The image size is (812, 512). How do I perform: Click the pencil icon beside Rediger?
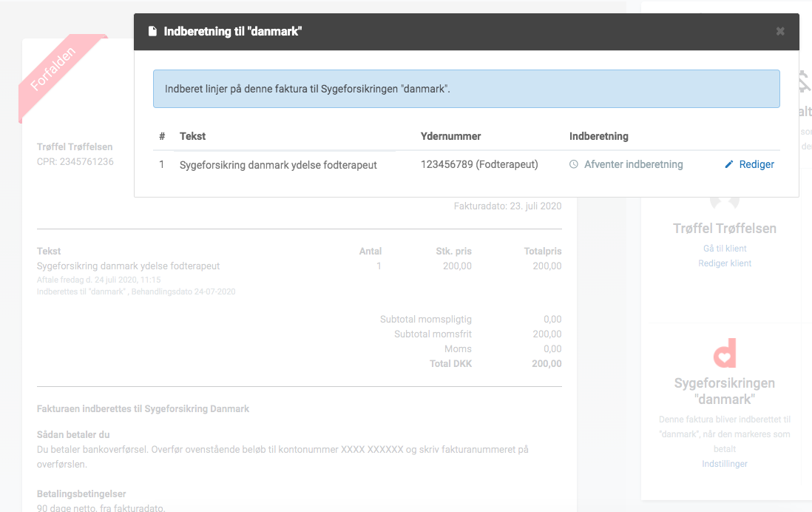(x=729, y=164)
